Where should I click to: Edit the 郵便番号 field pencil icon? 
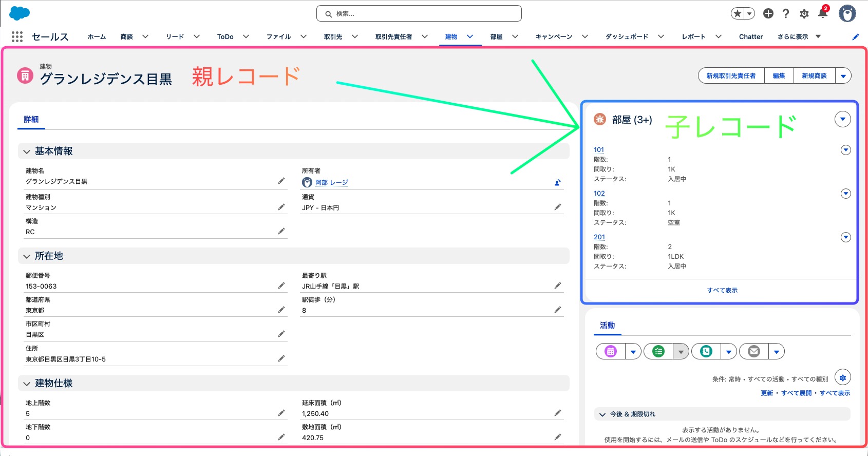(x=281, y=286)
